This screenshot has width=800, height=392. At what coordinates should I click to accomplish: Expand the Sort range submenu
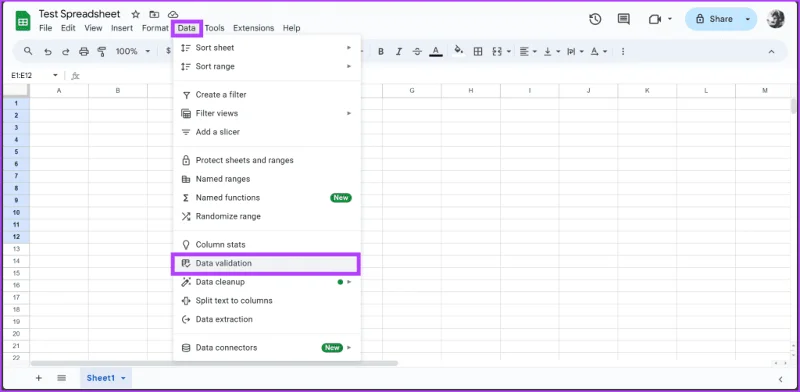click(x=267, y=66)
